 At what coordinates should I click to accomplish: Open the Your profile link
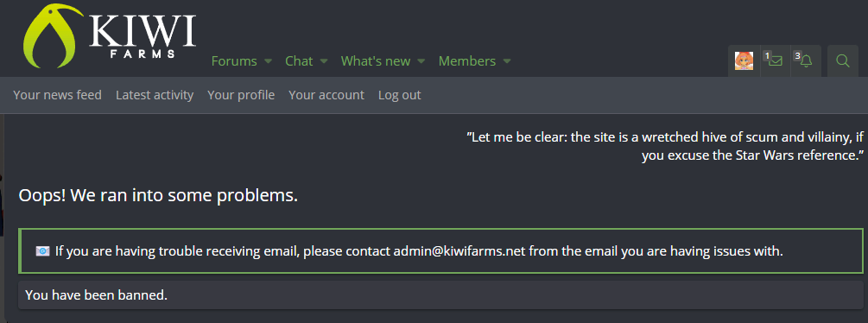241,95
